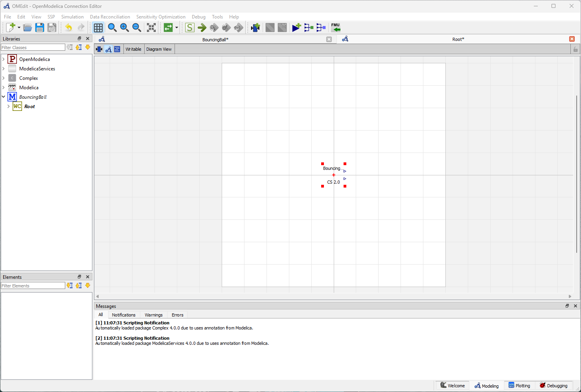581x392 pixels.
Task: Select the zoom in tool
Action: pyautogui.click(x=125, y=28)
